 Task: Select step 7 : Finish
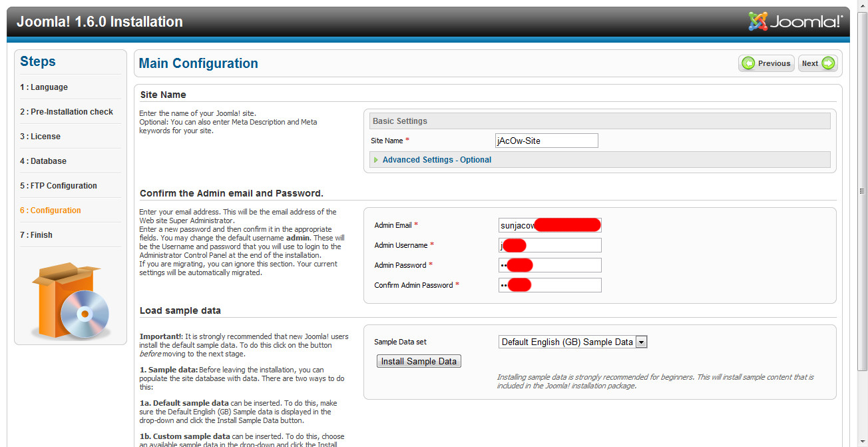[36, 235]
